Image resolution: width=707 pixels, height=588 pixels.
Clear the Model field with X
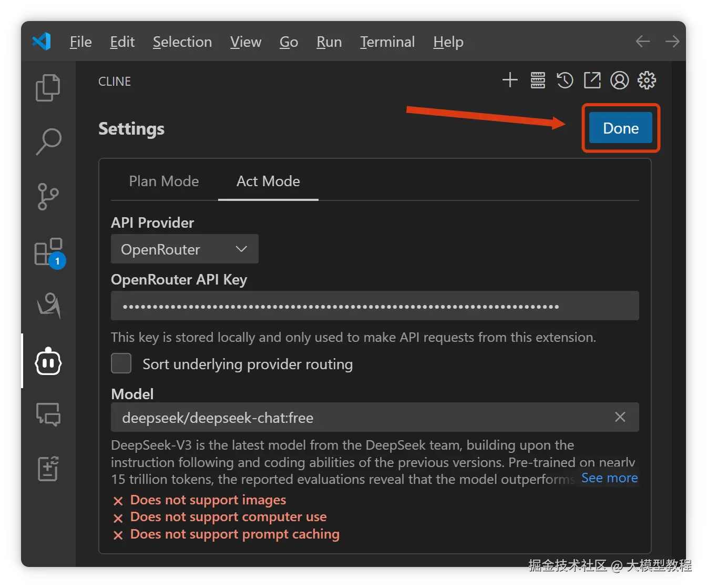click(620, 417)
